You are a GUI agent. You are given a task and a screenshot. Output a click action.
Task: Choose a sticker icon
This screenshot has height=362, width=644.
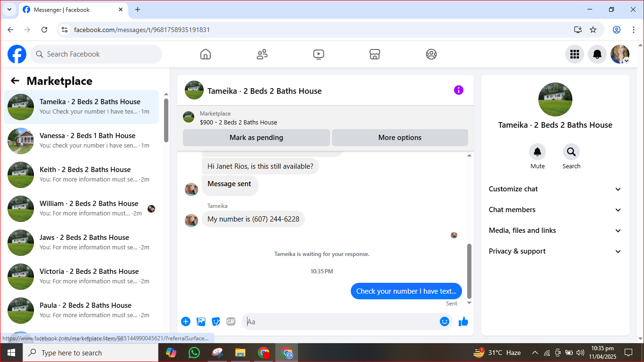[x=216, y=321]
